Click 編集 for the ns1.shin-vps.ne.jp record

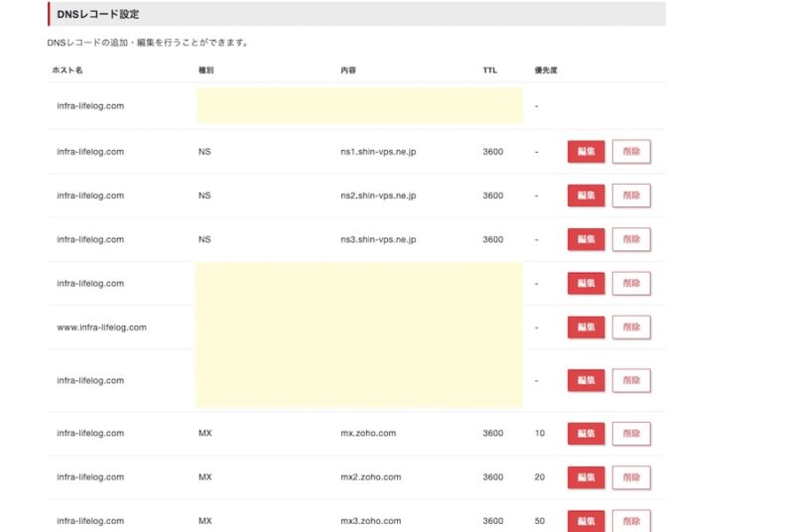tap(586, 152)
